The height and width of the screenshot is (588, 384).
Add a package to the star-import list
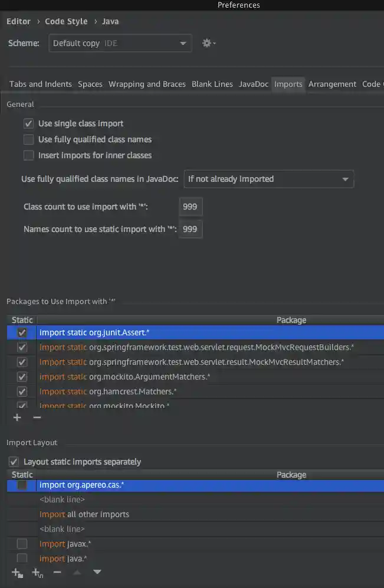[x=17, y=417]
